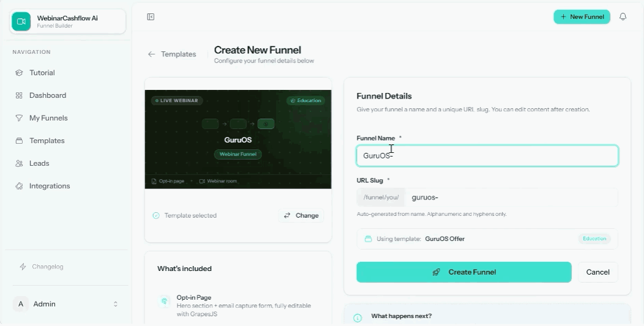Click the Create Funnel button
644x326 pixels.
[x=463, y=272]
